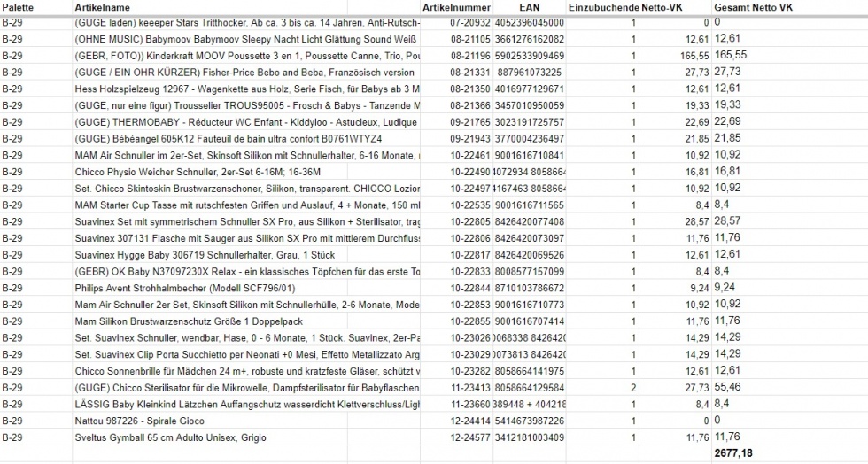Select Suavinex Clip Porta Succhietto article

tap(247, 355)
